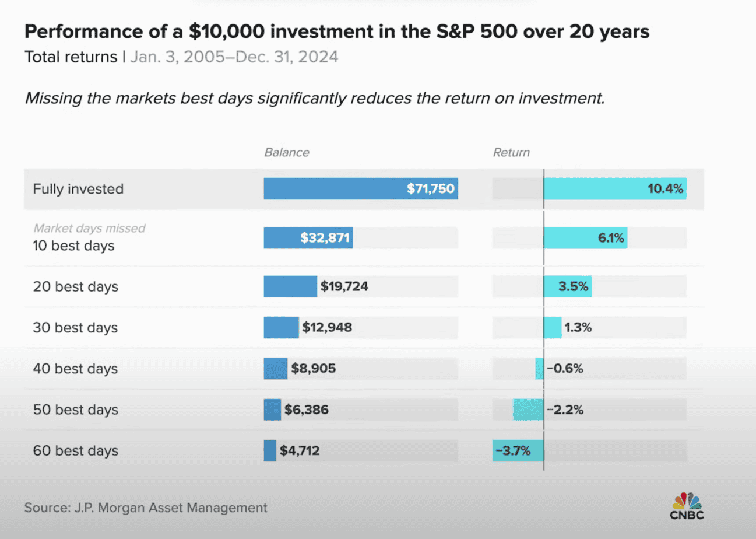
Task: Click the $12,948 balance value
Action: pyautogui.click(x=327, y=328)
